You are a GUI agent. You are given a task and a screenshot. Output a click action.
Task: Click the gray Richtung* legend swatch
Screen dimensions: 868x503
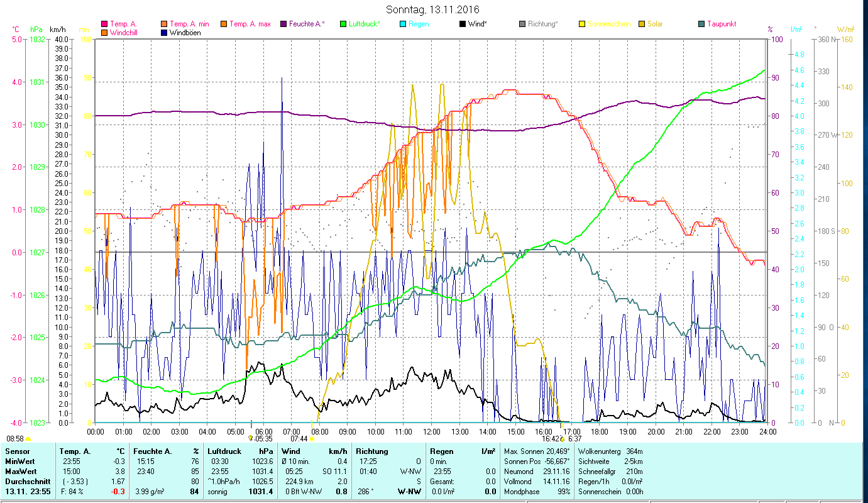(522, 25)
